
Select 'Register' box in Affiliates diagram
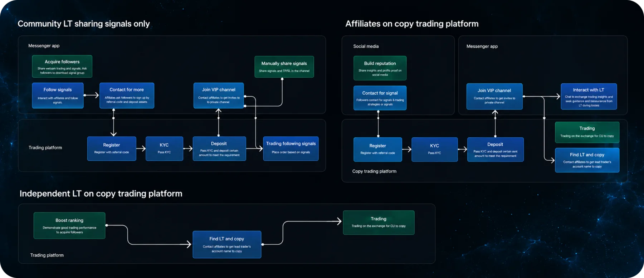pyautogui.click(x=378, y=149)
